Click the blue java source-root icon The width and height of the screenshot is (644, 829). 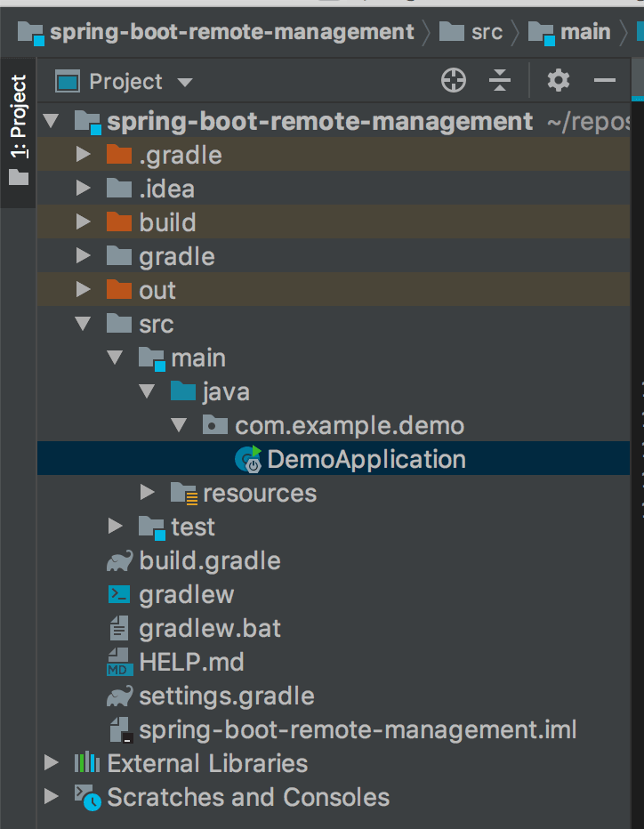[x=183, y=391]
